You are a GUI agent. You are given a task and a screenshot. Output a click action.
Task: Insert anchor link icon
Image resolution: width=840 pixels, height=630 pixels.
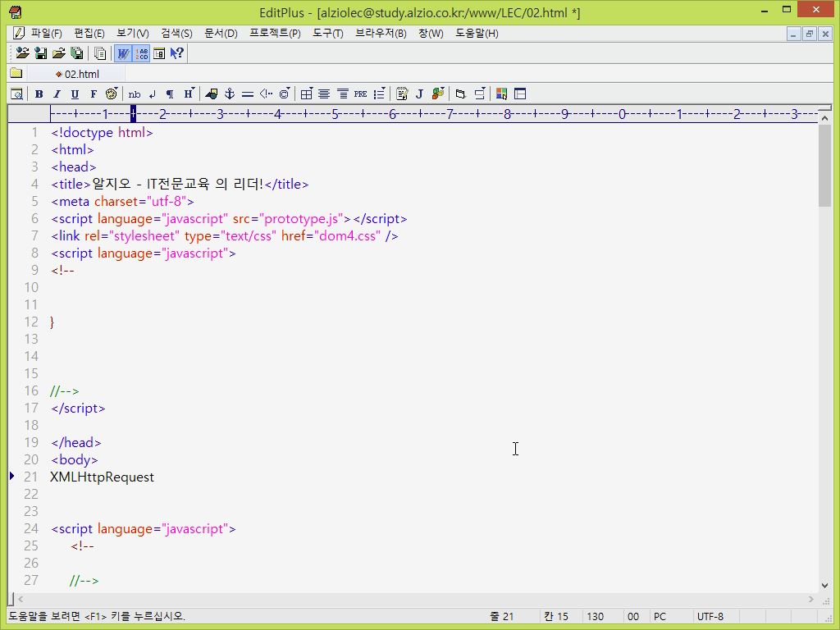(230, 94)
